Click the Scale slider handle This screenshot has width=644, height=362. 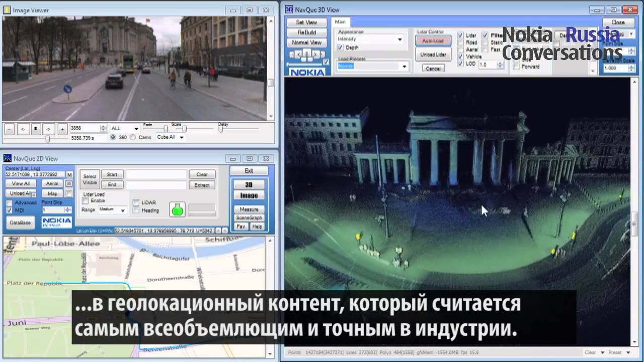pos(184,129)
